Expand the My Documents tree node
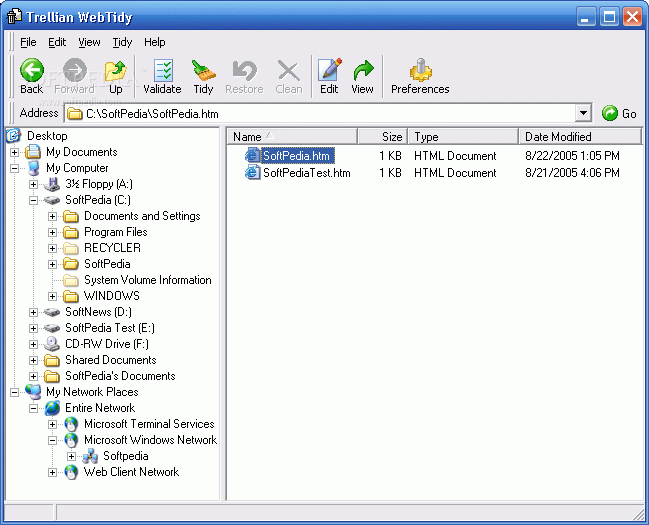The height and width of the screenshot is (525, 649). pos(14,152)
